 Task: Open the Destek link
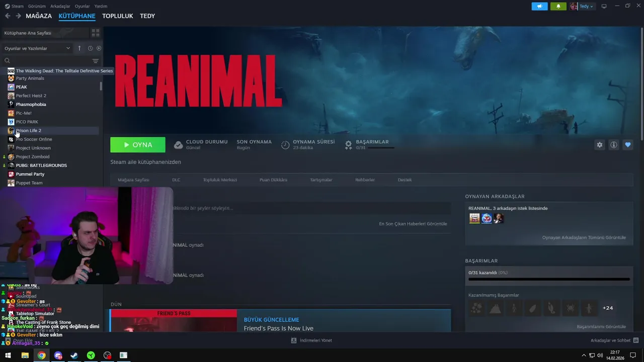click(405, 180)
